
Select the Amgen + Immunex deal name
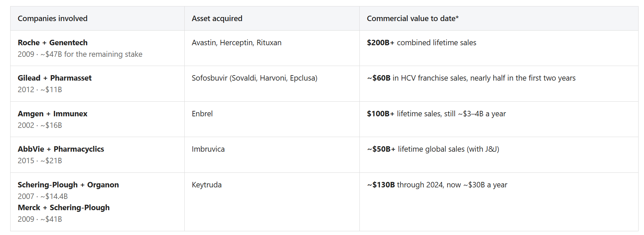(52, 114)
